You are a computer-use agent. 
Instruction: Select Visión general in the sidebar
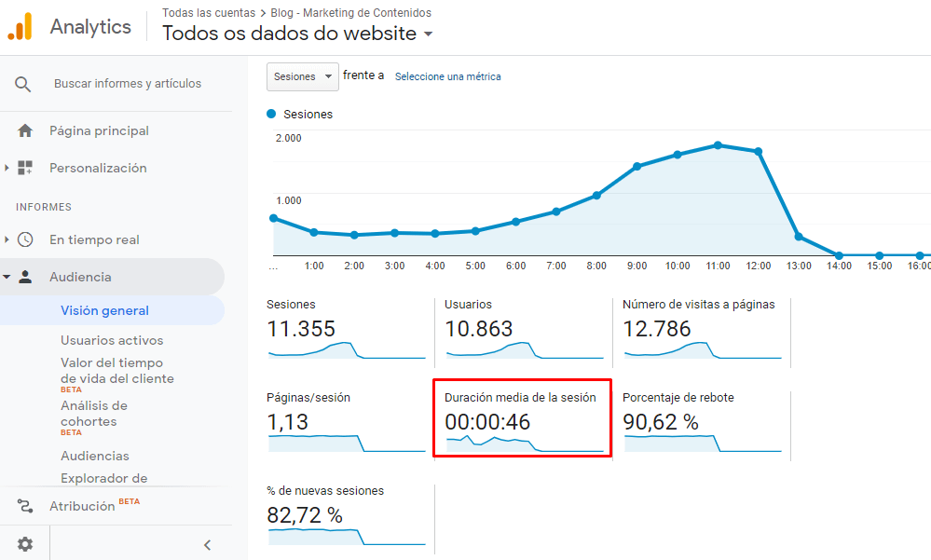[x=104, y=310]
